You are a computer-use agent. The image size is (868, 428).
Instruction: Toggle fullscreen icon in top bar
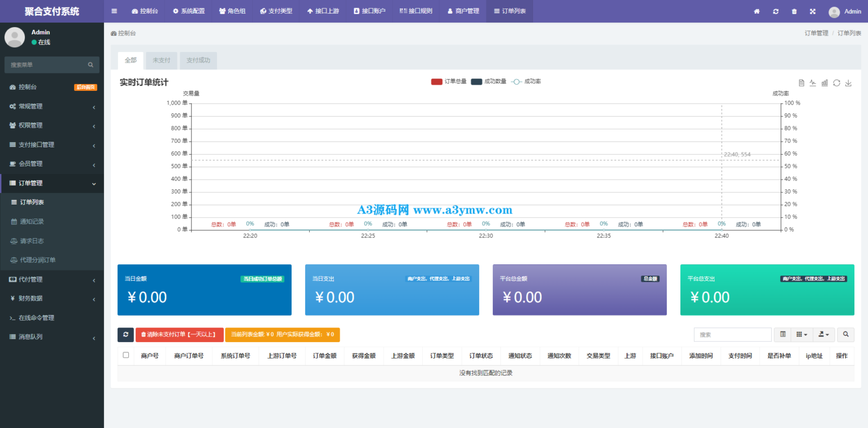[x=813, y=11]
